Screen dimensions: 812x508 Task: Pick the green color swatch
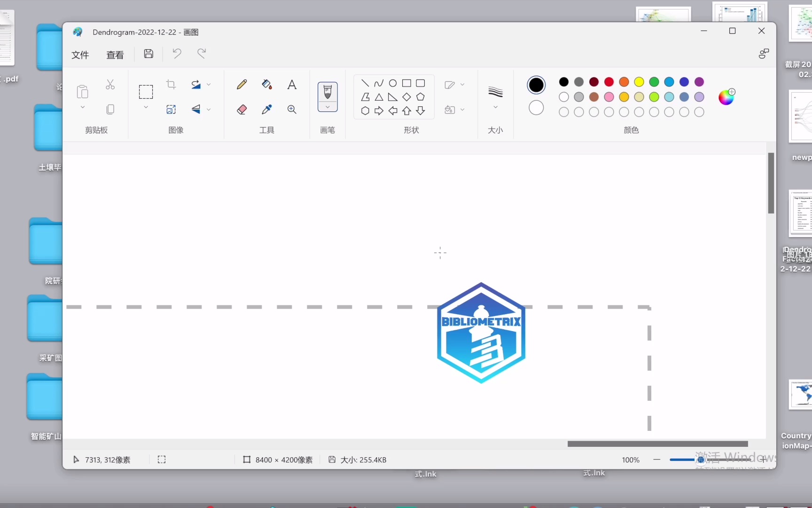(x=654, y=82)
